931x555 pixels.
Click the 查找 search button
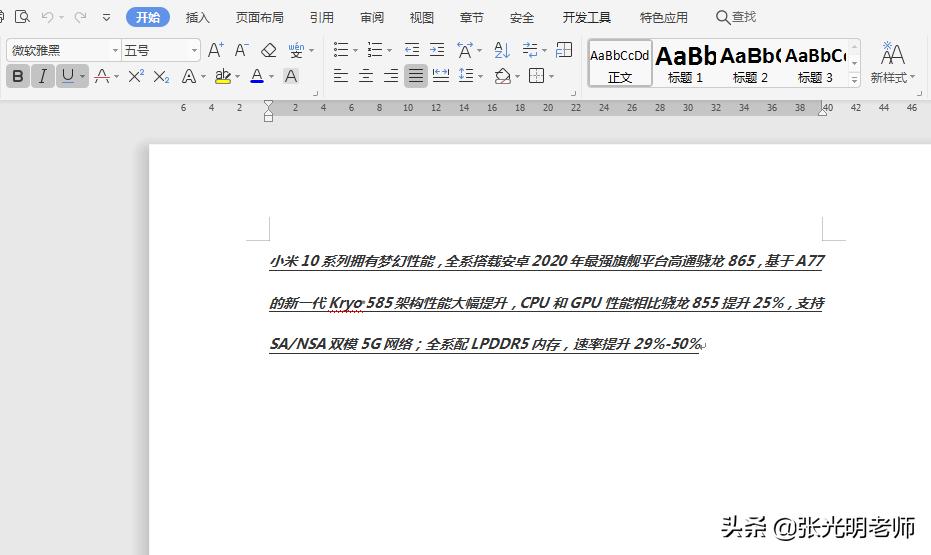click(x=736, y=17)
